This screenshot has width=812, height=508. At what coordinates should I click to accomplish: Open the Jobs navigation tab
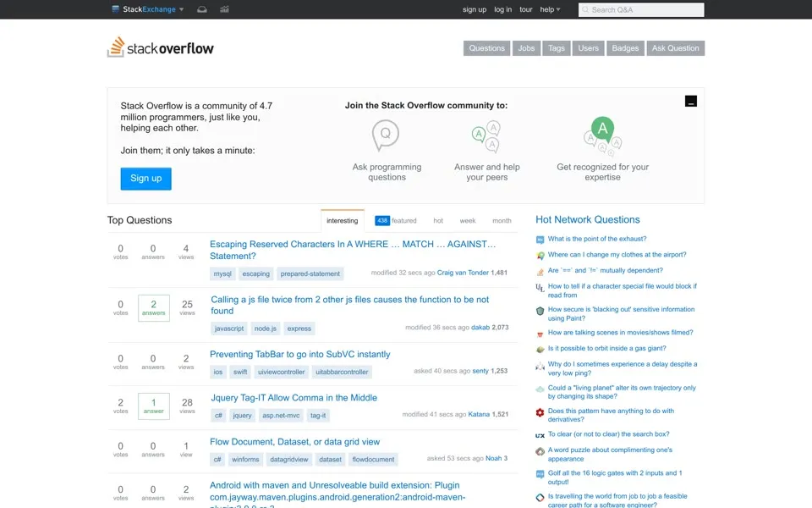click(x=526, y=48)
